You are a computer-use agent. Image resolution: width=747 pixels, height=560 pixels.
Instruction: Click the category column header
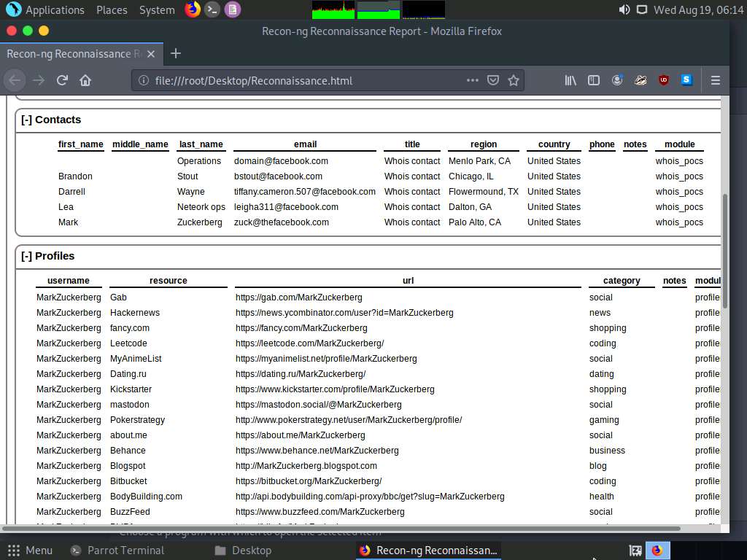point(622,281)
